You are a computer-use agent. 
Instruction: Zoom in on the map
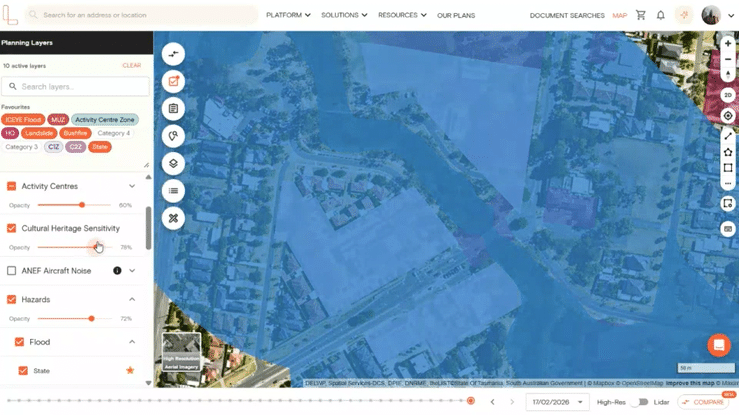click(728, 43)
